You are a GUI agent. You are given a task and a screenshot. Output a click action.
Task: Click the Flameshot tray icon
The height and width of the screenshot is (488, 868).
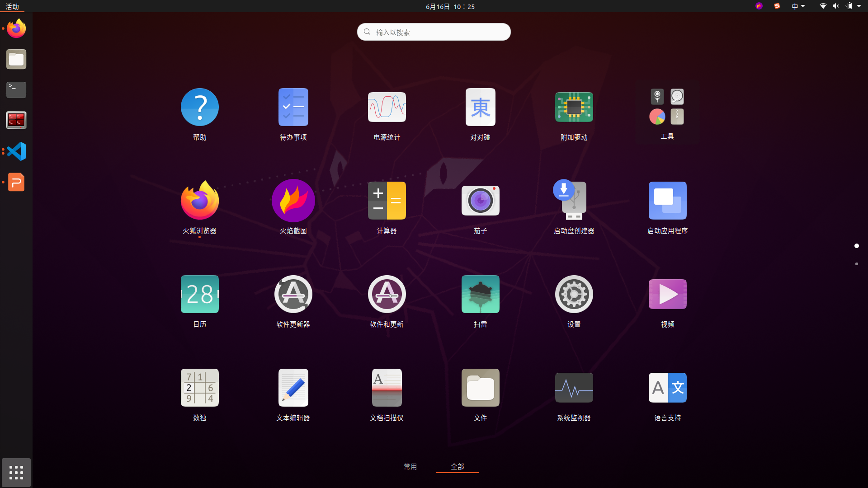point(759,6)
